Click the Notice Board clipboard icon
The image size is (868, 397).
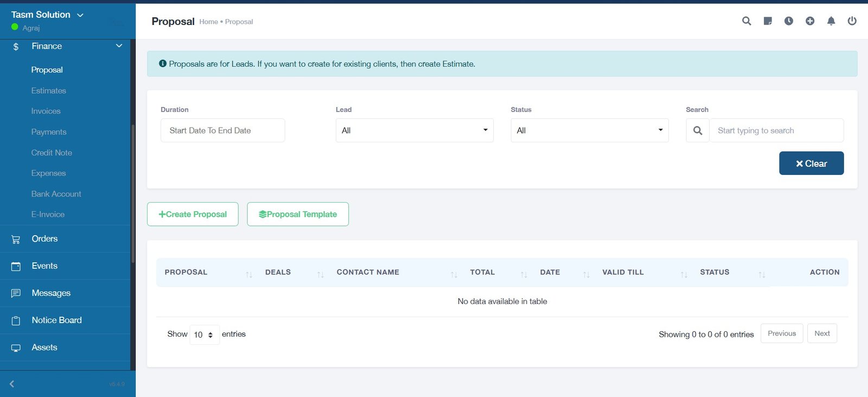pyautogui.click(x=16, y=320)
